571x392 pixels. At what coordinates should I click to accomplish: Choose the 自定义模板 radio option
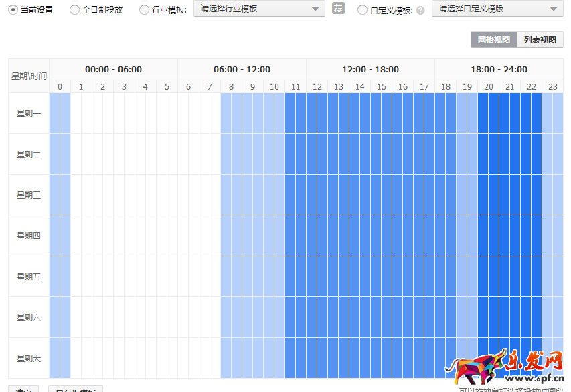(361, 9)
